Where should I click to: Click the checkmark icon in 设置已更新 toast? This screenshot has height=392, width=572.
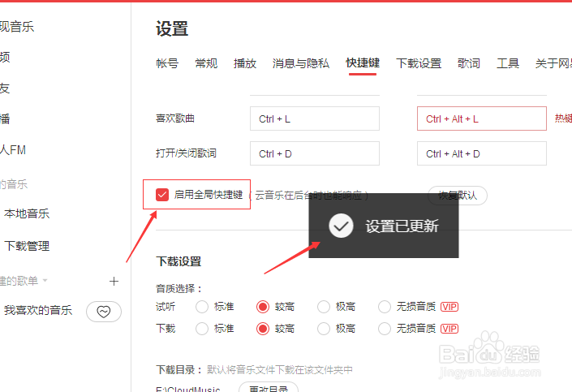[341, 226]
